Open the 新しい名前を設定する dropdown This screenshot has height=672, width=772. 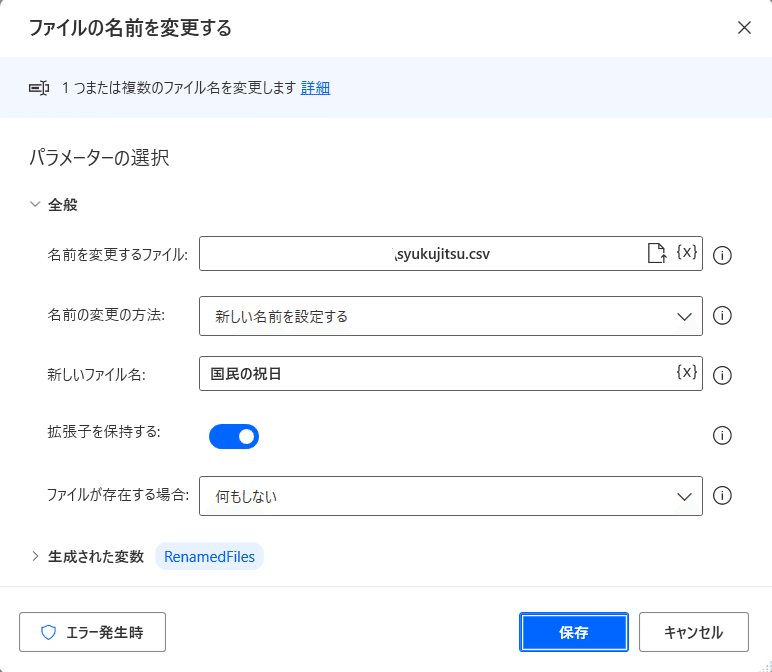click(x=450, y=316)
